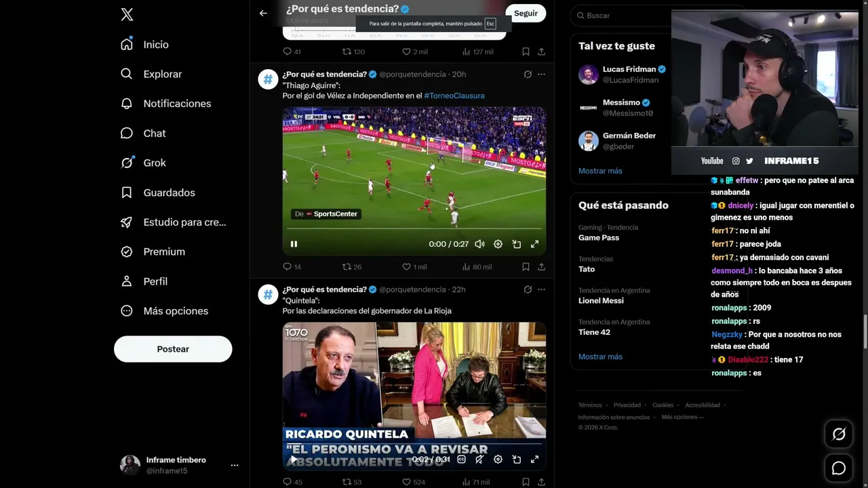View analytics showing 127 mil views
The height and width of the screenshot is (488, 868).
tap(477, 52)
